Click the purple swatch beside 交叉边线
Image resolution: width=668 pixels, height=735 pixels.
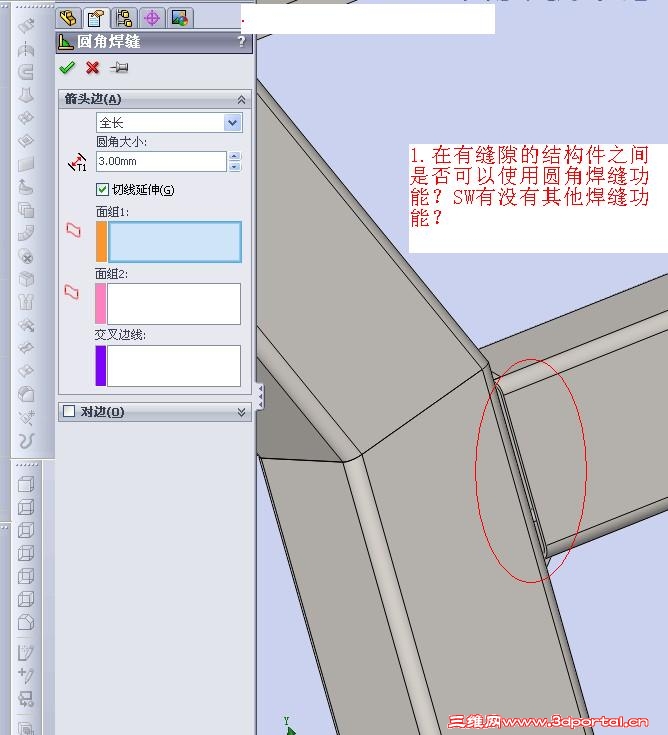pyautogui.click(x=100, y=366)
